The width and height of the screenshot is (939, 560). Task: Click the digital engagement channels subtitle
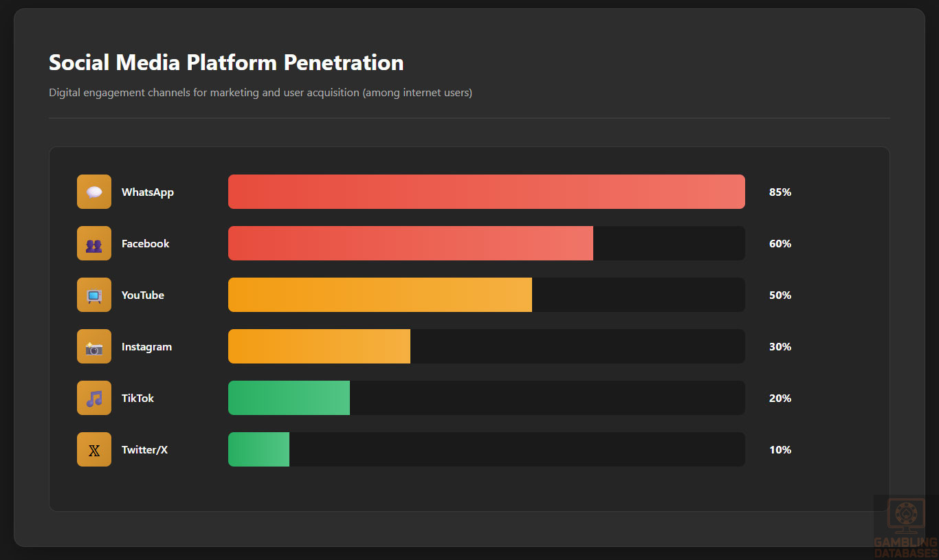tap(261, 93)
